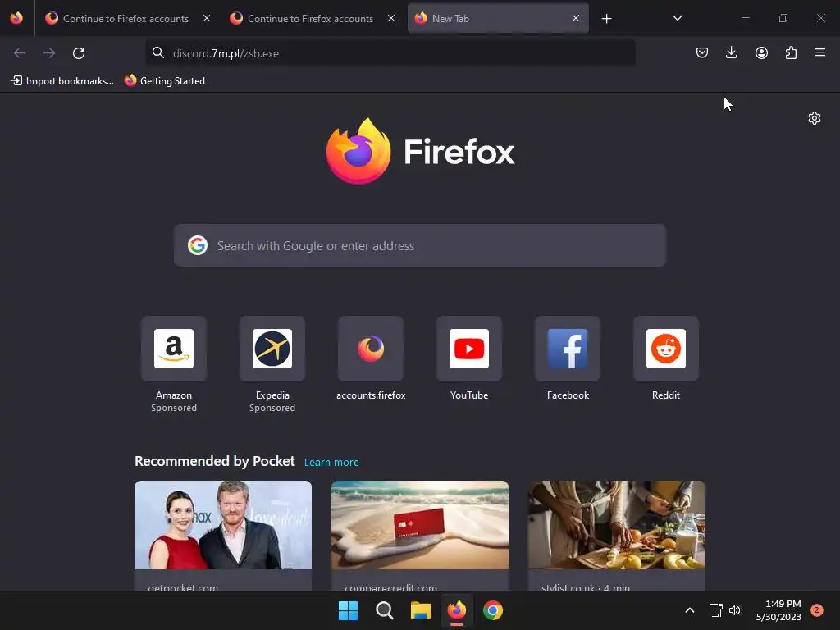Reload the current page

pyautogui.click(x=79, y=53)
